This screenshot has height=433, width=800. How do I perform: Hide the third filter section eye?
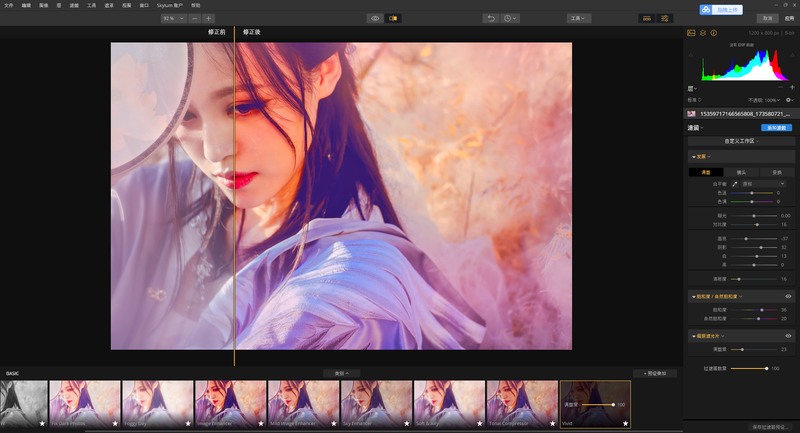788,336
